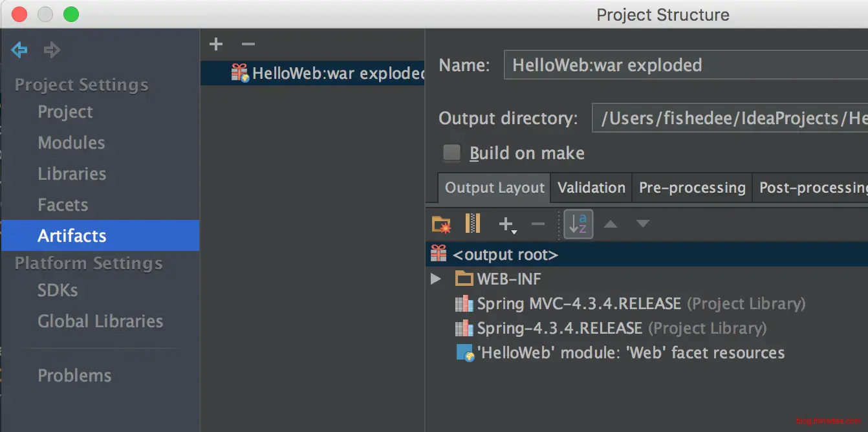Viewport: 868px width, 432px height.
Task: Open the Pre-processing tab
Action: [x=692, y=188]
